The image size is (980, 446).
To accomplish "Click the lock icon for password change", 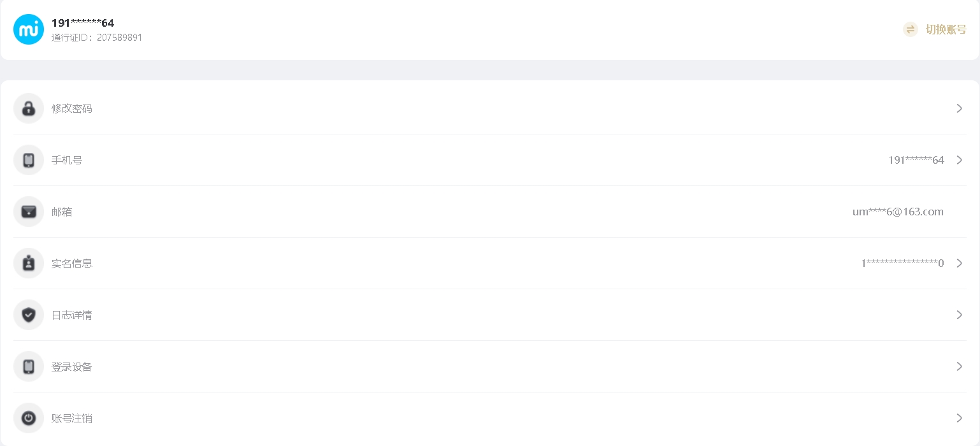I will [x=29, y=108].
